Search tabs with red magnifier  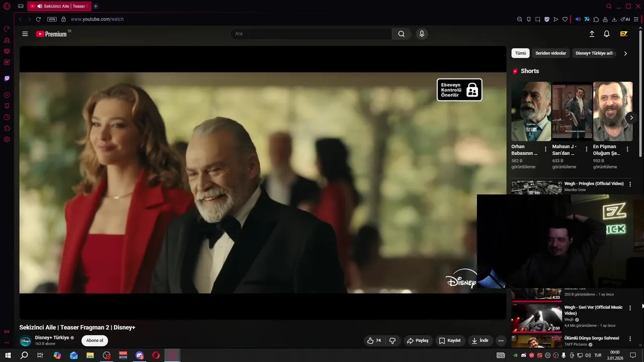pyautogui.click(x=609, y=6)
